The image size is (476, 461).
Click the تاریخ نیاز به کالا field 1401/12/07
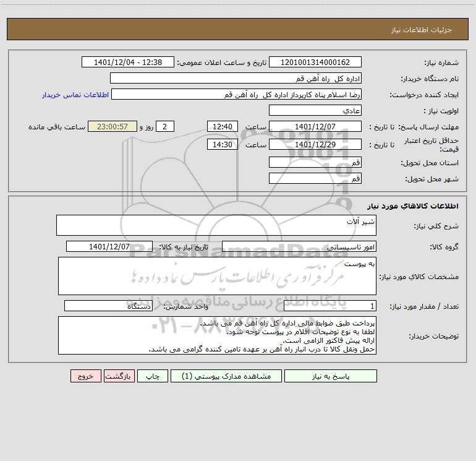pyautogui.click(x=109, y=246)
